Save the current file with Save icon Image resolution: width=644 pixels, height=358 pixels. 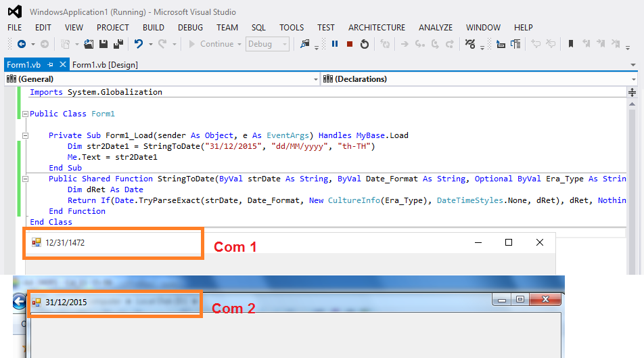103,44
